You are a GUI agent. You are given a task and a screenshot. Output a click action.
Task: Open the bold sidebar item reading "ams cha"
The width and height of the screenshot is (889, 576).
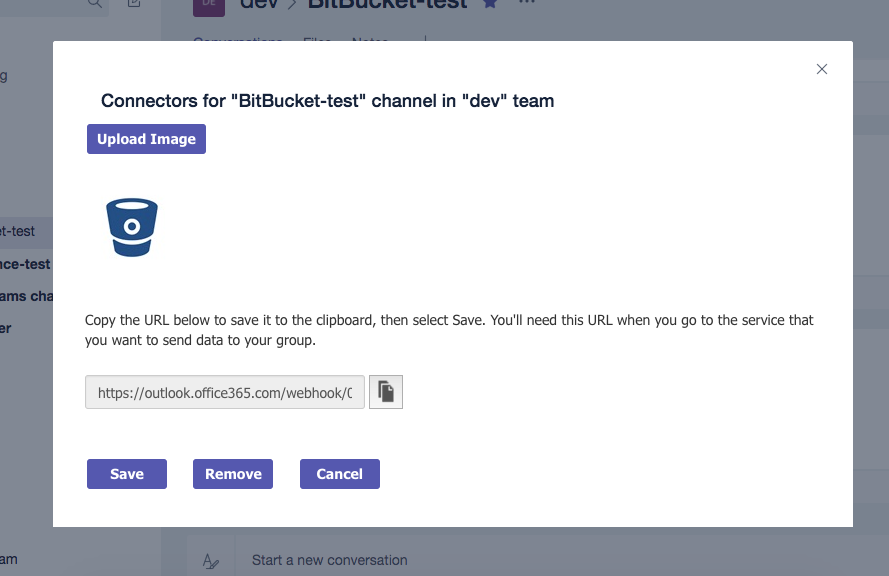pyautogui.click(x=27, y=296)
